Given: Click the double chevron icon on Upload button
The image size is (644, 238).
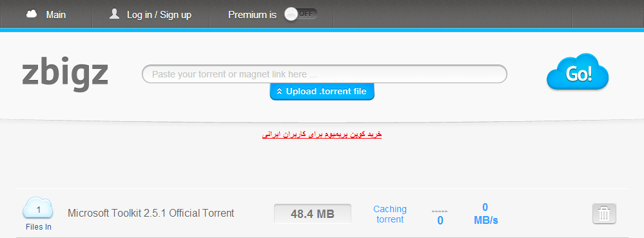Looking at the screenshot, I should (279, 91).
